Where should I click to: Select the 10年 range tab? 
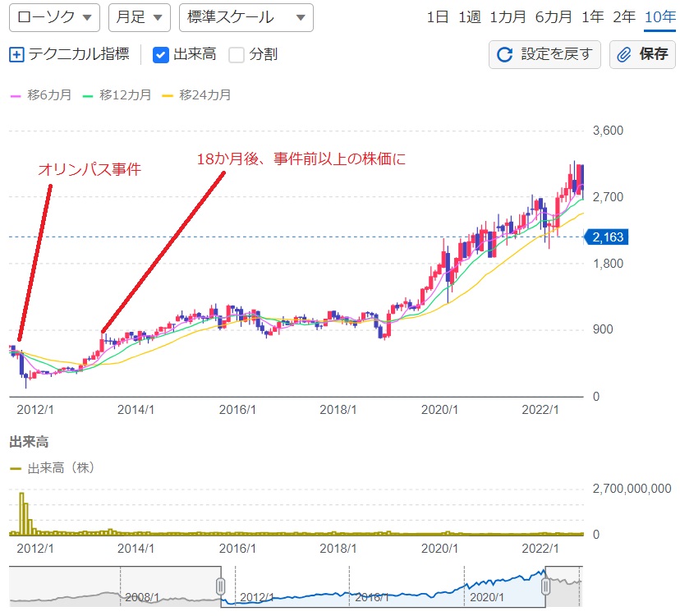659,17
